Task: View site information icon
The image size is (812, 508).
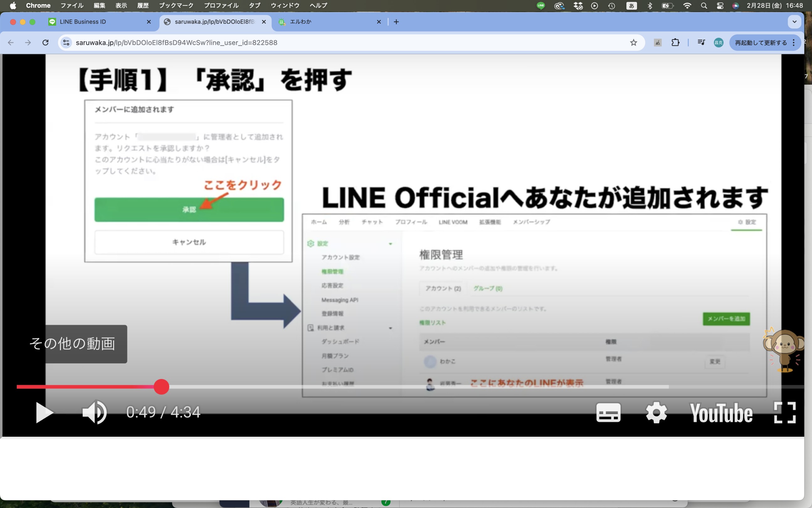Action: 66,43
